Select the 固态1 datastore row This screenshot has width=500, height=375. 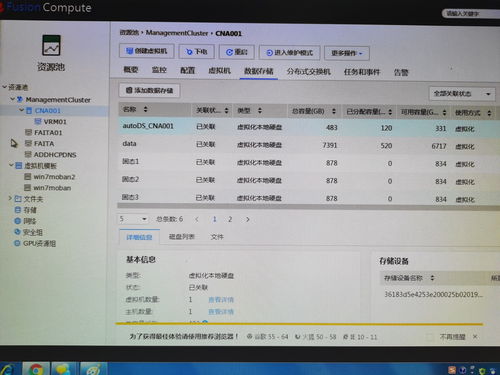309,162
